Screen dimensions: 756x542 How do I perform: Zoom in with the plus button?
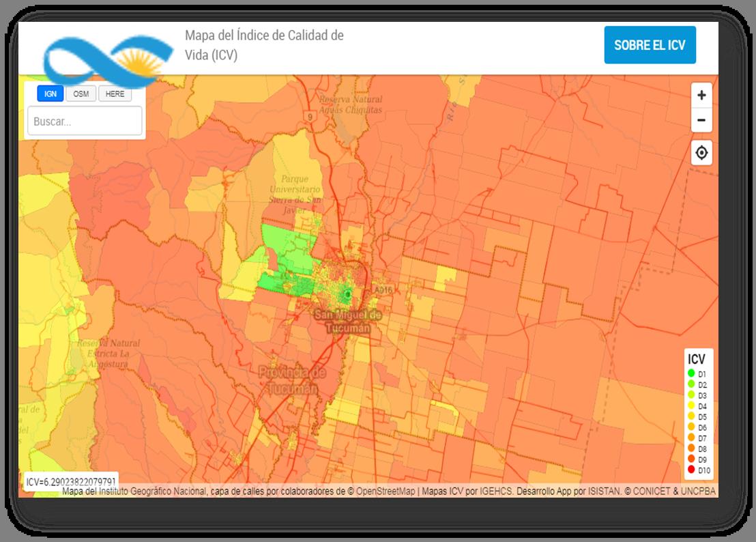click(x=701, y=95)
